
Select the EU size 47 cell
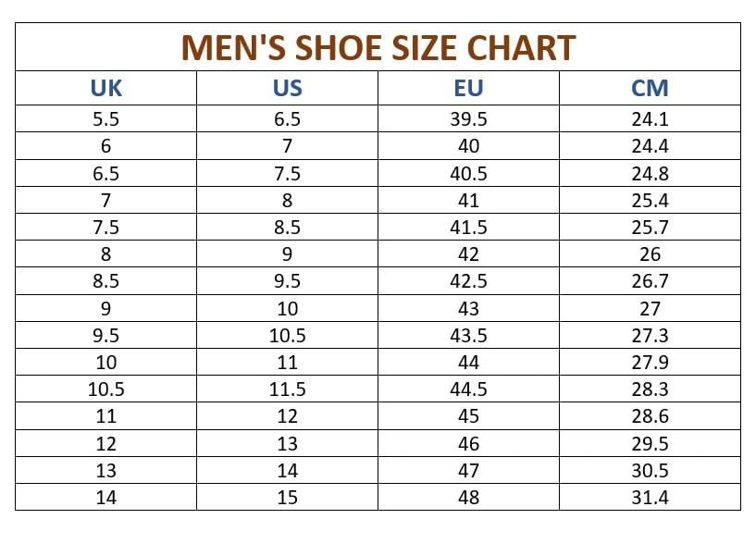point(468,470)
